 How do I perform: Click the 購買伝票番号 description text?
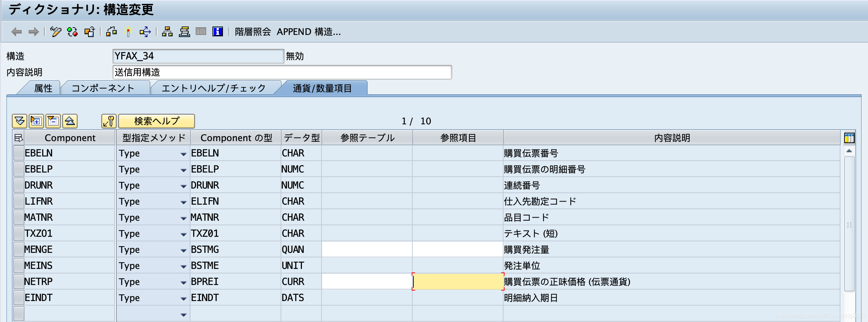pos(531,153)
